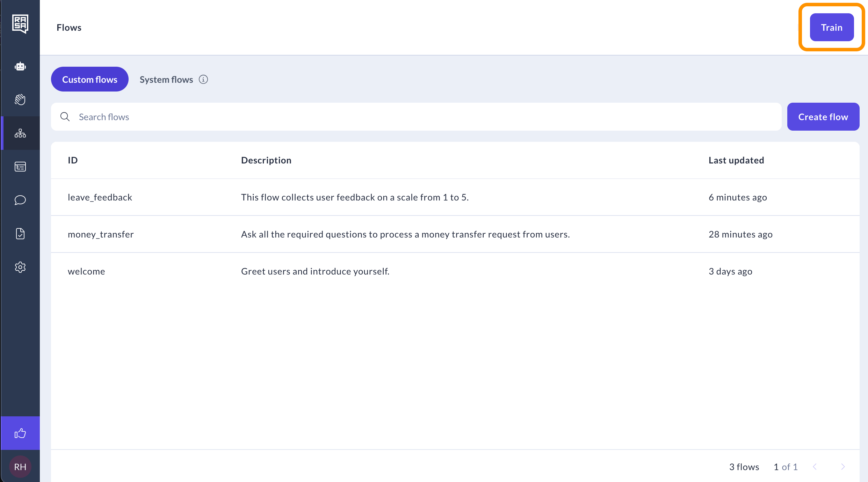868x482 pixels.
Task: Open the content panel icon in sidebar
Action: click(x=20, y=167)
